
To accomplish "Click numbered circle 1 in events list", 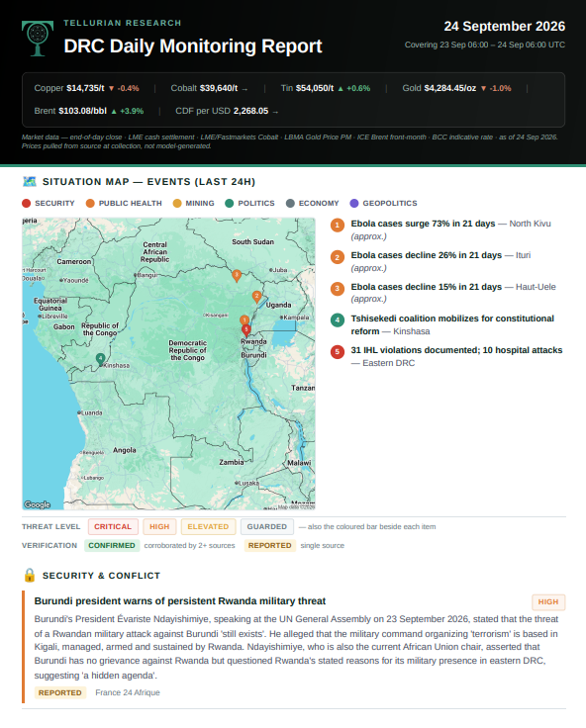I will click(338, 226).
